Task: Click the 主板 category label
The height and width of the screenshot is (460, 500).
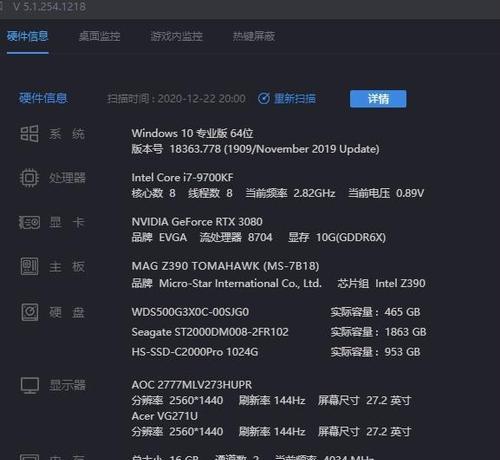Action: click(x=67, y=267)
